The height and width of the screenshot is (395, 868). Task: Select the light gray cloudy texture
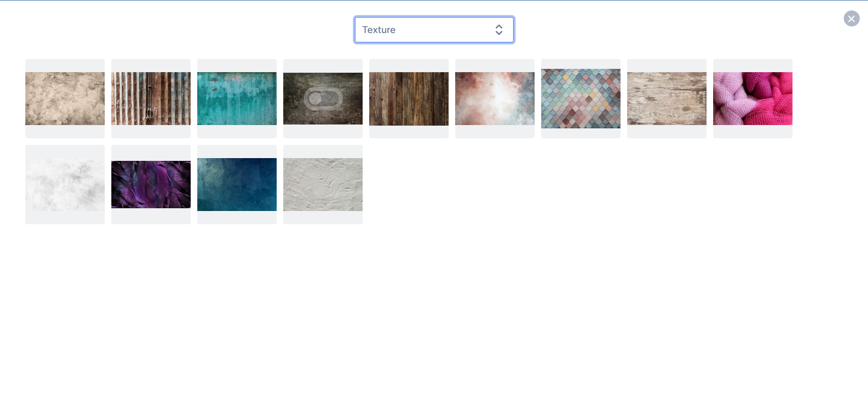pos(65,185)
